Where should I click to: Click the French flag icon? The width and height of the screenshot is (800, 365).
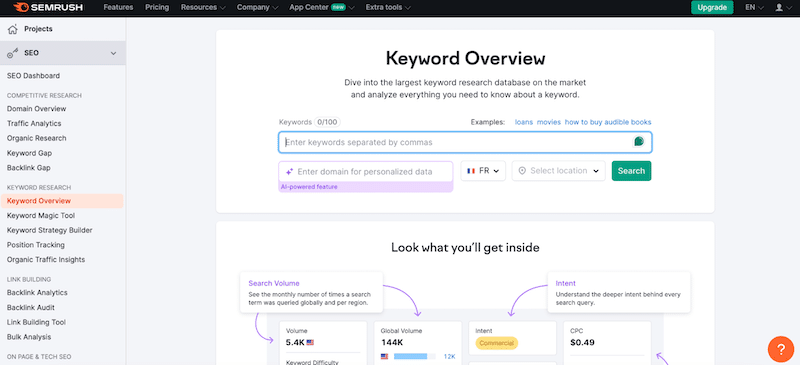tap(471, 171)
